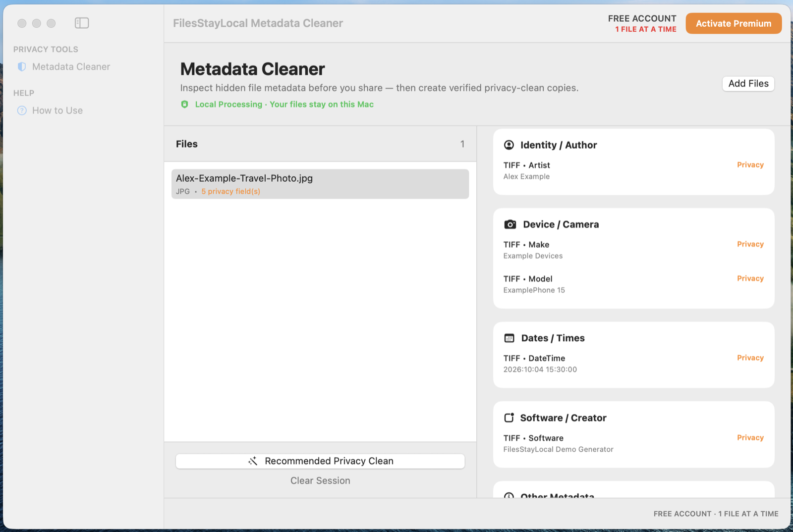
Task: Click the Device / Camera camera icon
Action: (510, 224)
